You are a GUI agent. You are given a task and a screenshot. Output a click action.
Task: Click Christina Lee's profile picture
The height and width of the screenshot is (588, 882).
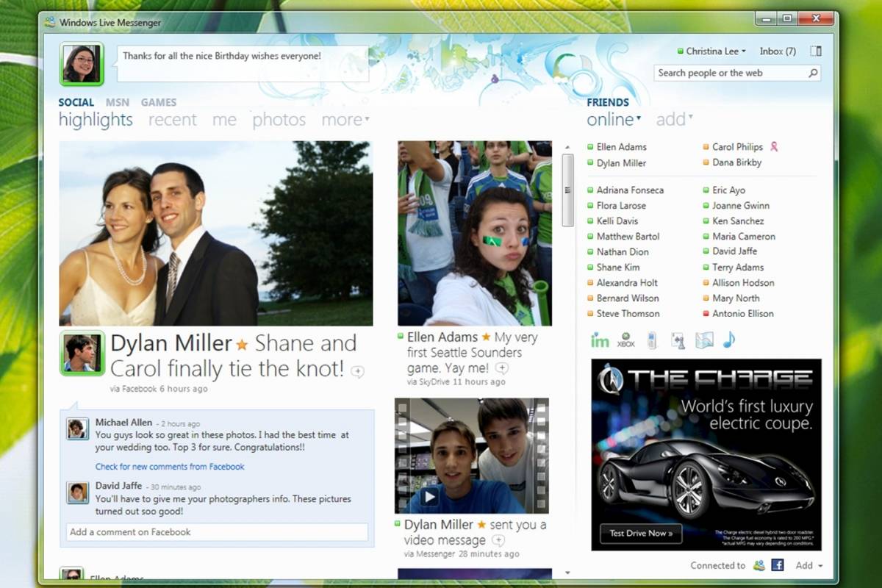(82, 64)
